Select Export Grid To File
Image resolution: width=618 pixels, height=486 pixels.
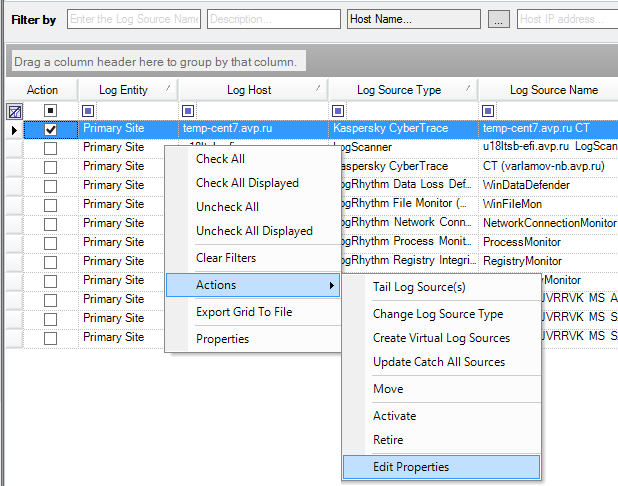[244, 312]
